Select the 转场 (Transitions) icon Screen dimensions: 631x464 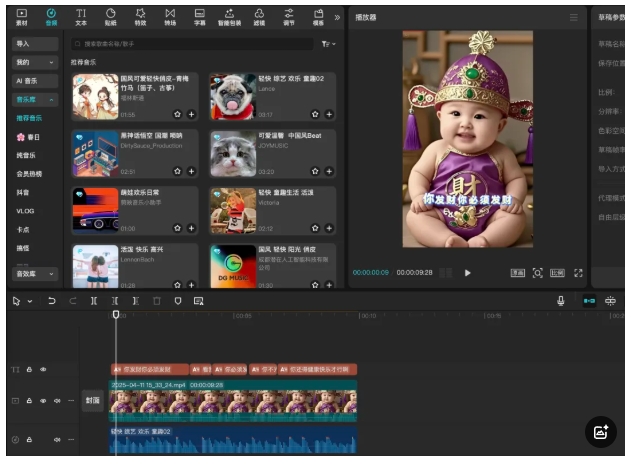[x=170, y=16]
